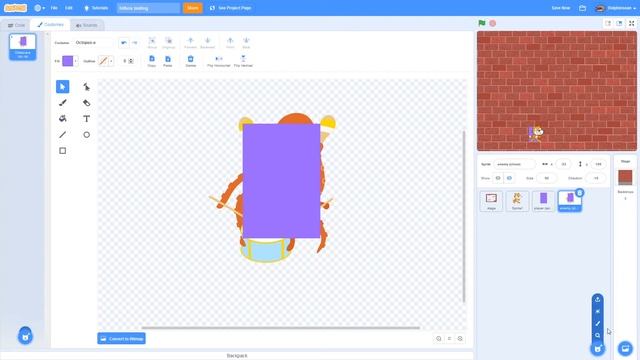Select the Text tool
This screenshot has height=360, width=640.
pyautogui.click(x=87, y=119)
